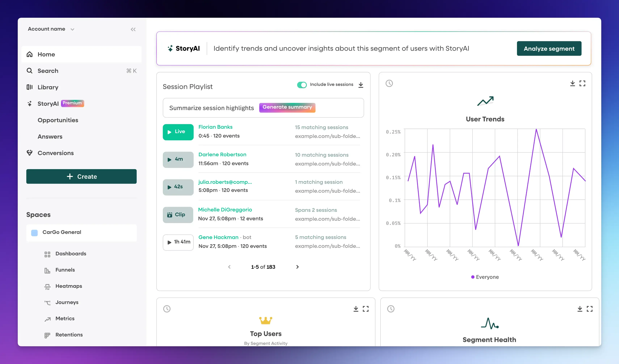The width and height of the screenshot is (619, 364).
Task: Toggle Include live sessions switch
Action: [302, 85]
